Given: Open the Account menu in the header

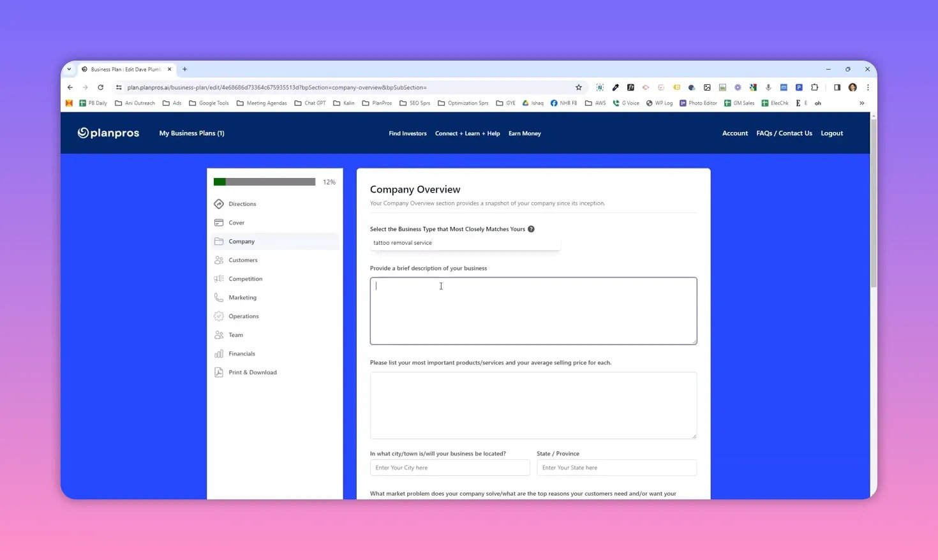Looking at the screenshot, I should pos(734,133).
